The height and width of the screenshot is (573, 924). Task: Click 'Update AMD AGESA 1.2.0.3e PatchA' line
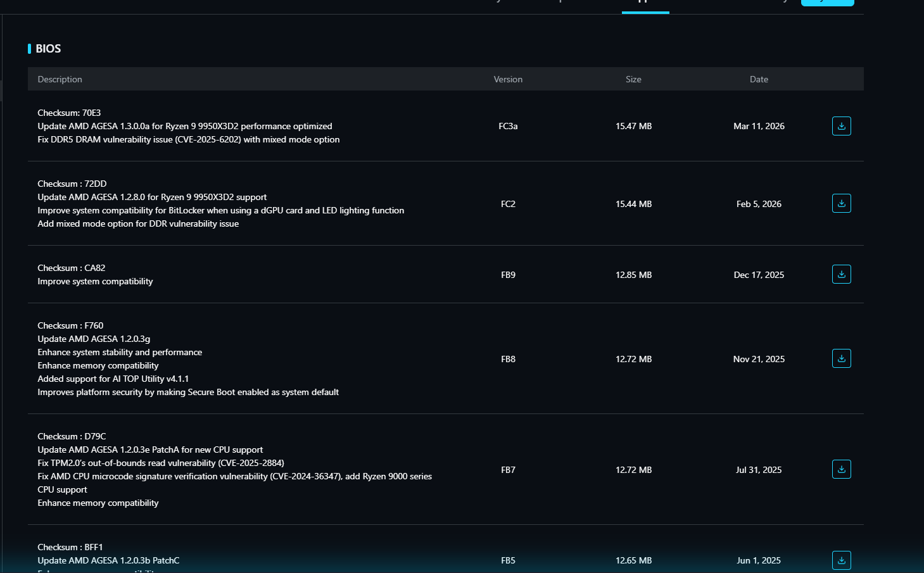click(x=150, y=450)
